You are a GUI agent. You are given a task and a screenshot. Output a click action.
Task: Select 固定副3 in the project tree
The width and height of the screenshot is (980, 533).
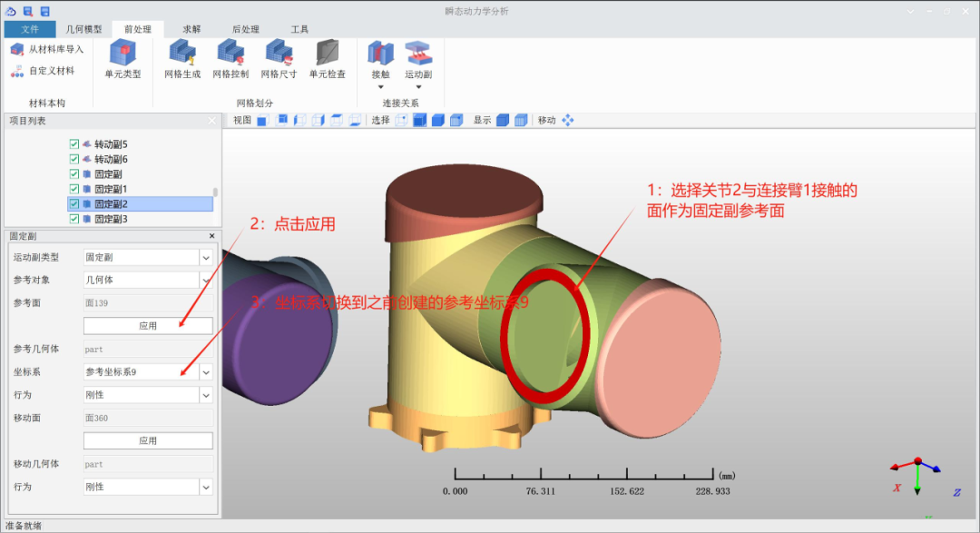click(112, 219)
